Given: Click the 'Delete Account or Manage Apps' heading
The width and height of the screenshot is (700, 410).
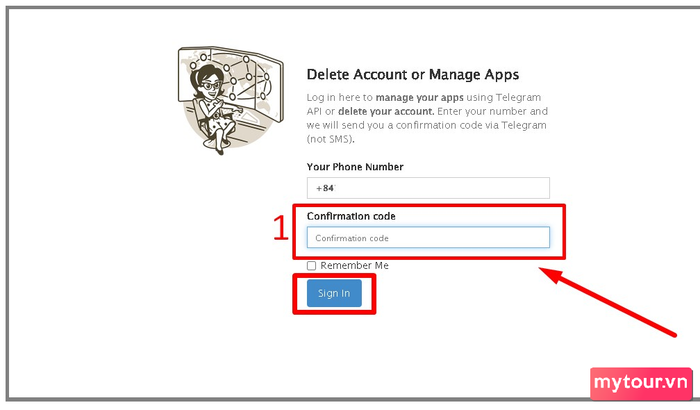Looking at the screenshot, I should click(x=412, y=74).
